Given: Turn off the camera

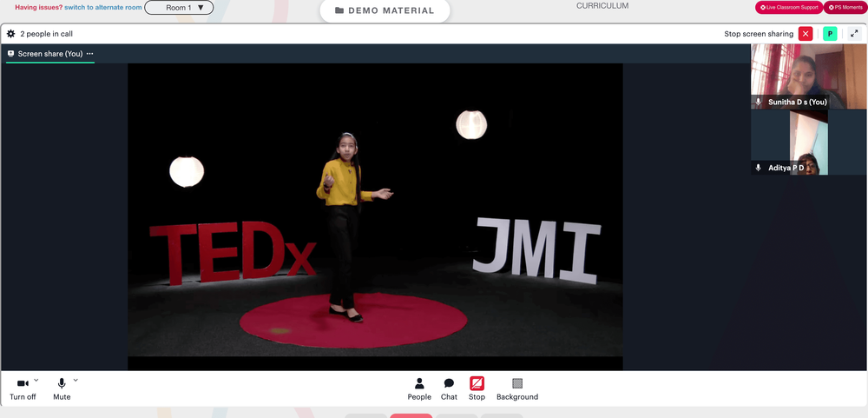Looking at the screenshot, I should point(23,388).
